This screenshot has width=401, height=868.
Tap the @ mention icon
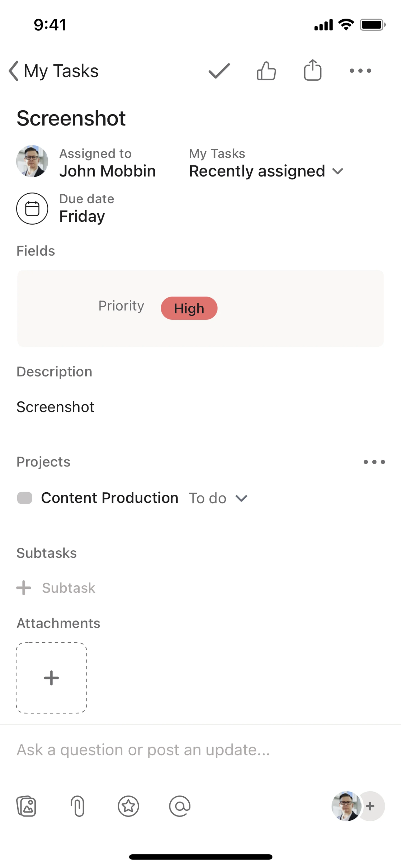(180, 806)
